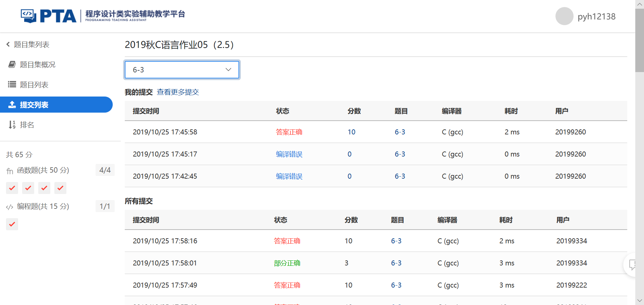Select the 编程题 checkmark box
Viewport: 644px width, 305px height.
click(x=12, y=224)
